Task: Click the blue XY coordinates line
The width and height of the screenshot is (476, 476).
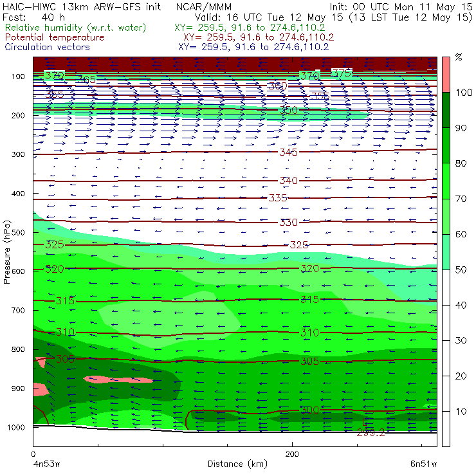Action: (253, 47)
